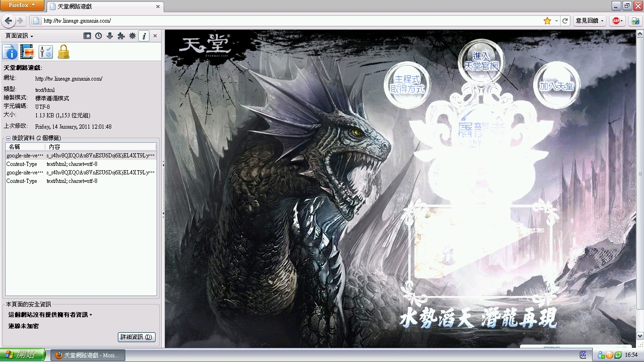Open the Bookmarks sidebar star icon

tap(87, 36)
